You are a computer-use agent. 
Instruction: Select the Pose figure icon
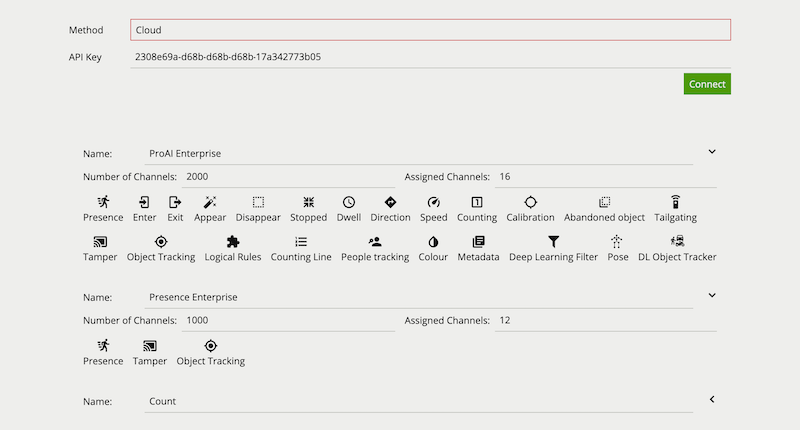pyautogui.click(x=617, y=241)
